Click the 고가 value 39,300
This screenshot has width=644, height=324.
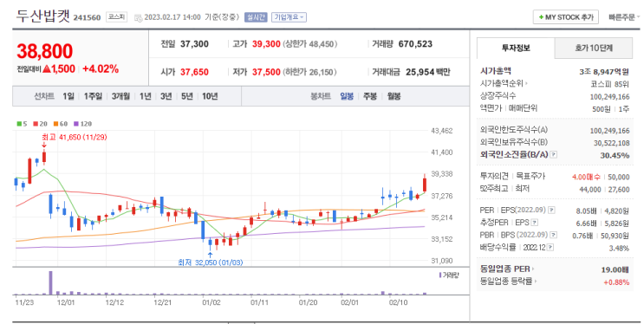click(266, 44)
